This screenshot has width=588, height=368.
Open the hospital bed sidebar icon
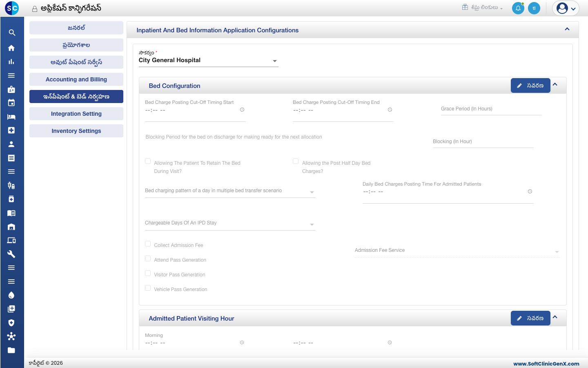point(11,117)
